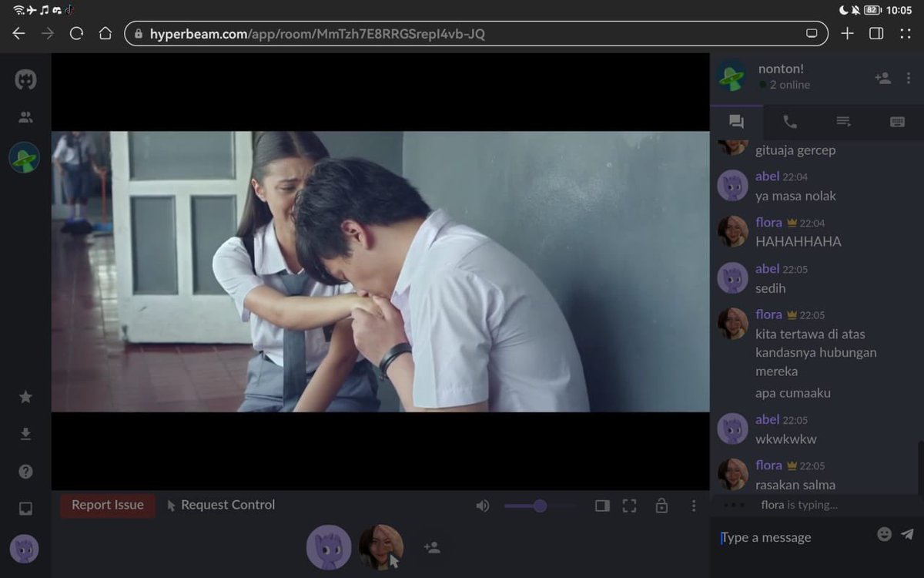The height and width of the screenshot is (578, 924).
Task: Open the Discord icon in sidebar
Action: [x=25, y=79]
